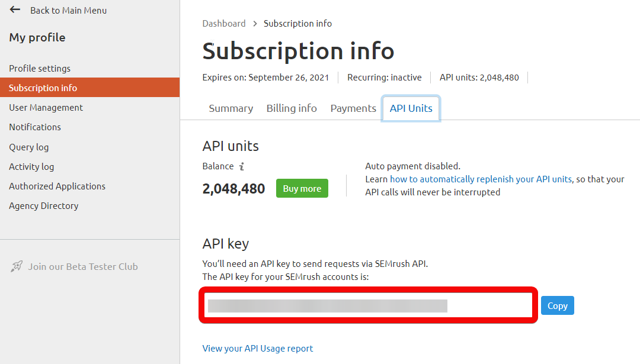The height and width of the screenshot is (364, 640).
Task: Switch to the Payments tab
Action: 353,108
